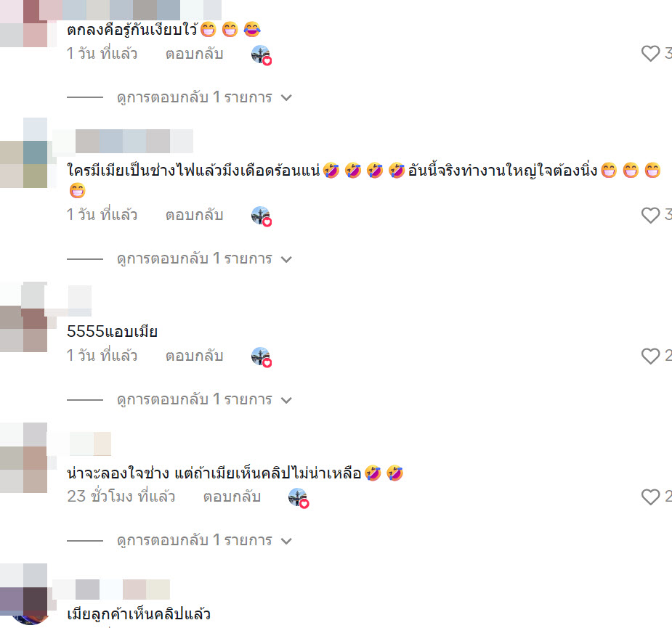Open creator-liked avatar badge on "ช่างไฟ" comment
672x628 pixels.
click(x=261, y=216)
